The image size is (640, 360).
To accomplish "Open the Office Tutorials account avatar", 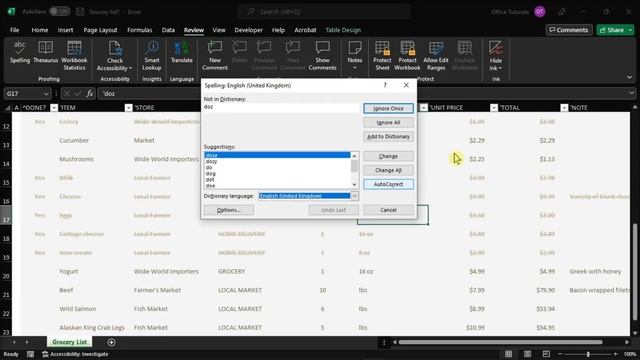I will click(540, 12).
